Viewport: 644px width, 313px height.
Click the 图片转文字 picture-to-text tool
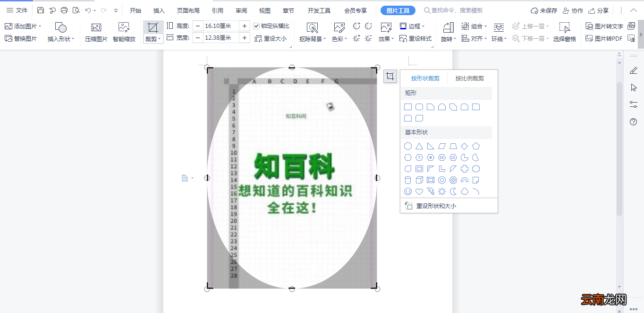pos(604,26)
